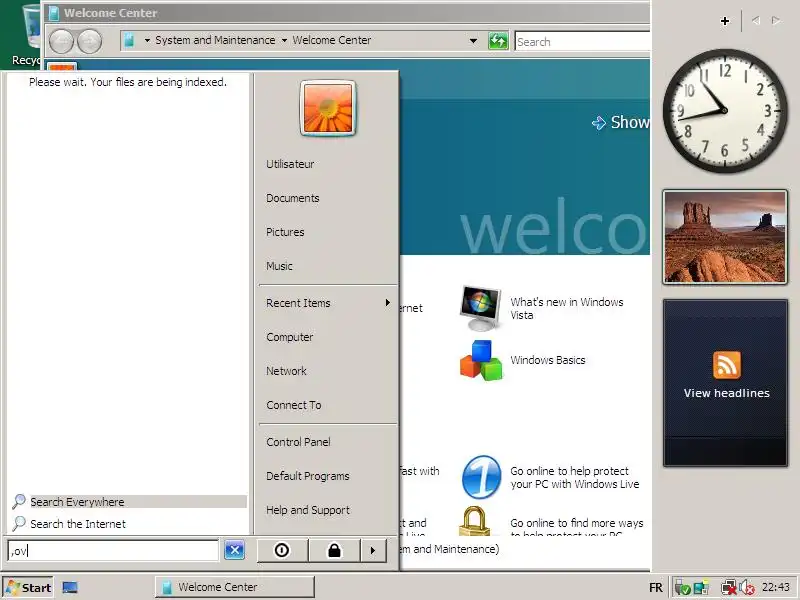This screenshot has width=800, height=600.
Task: Open address bar root dropdown arrow
Action: 147,40
